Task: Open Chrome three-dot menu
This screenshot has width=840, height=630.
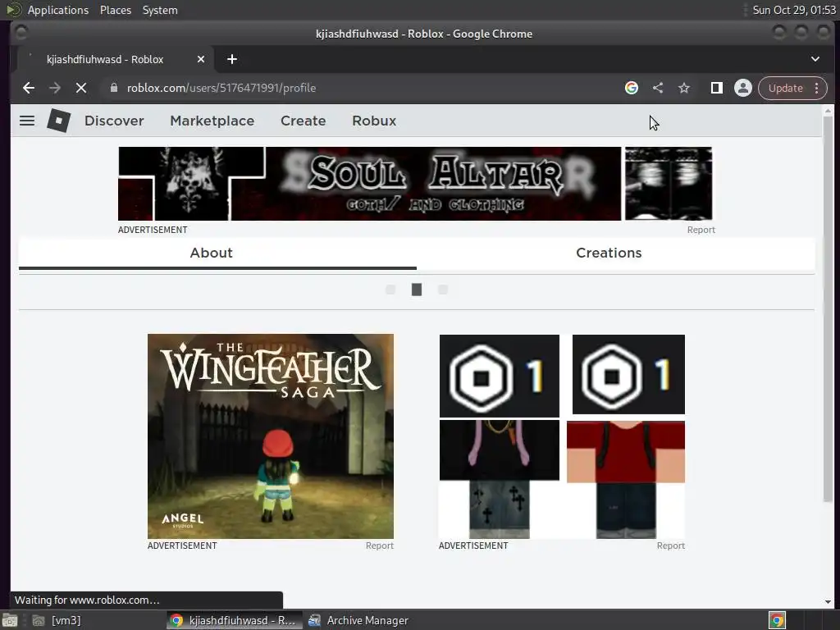Action: tap(816, 88)
